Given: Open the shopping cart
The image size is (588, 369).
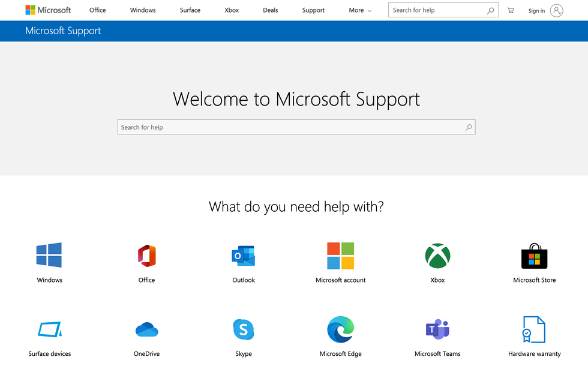Looking at the screenshot, I should pyautogui.click(x=511, y=10).
